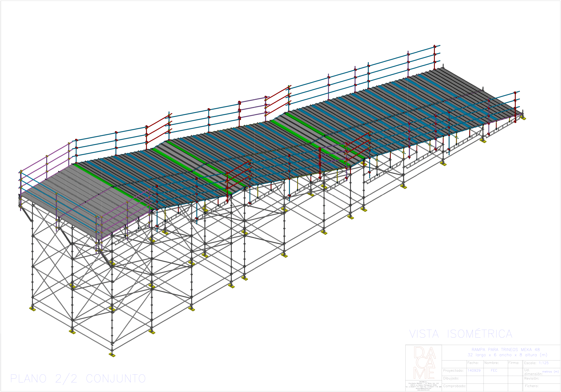Click the Revisión field label
The width and height of the screenshot is (561, 392).
coord(531,378)
